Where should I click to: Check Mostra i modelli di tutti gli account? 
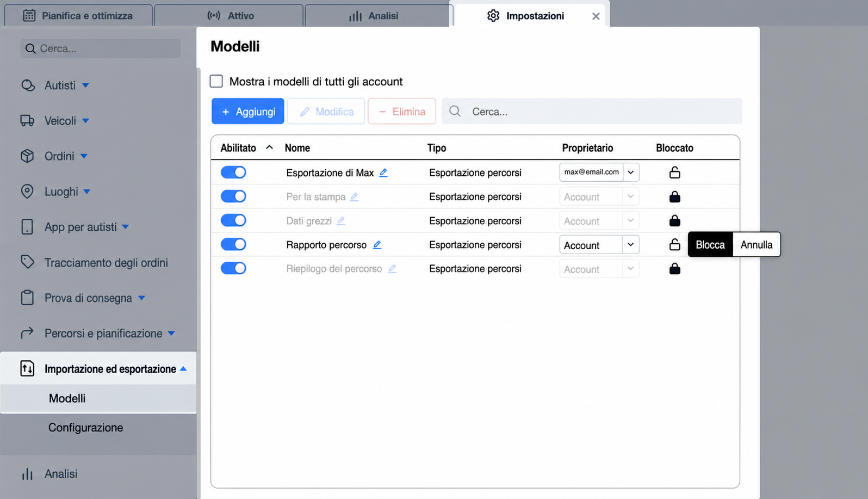[216, 82]
